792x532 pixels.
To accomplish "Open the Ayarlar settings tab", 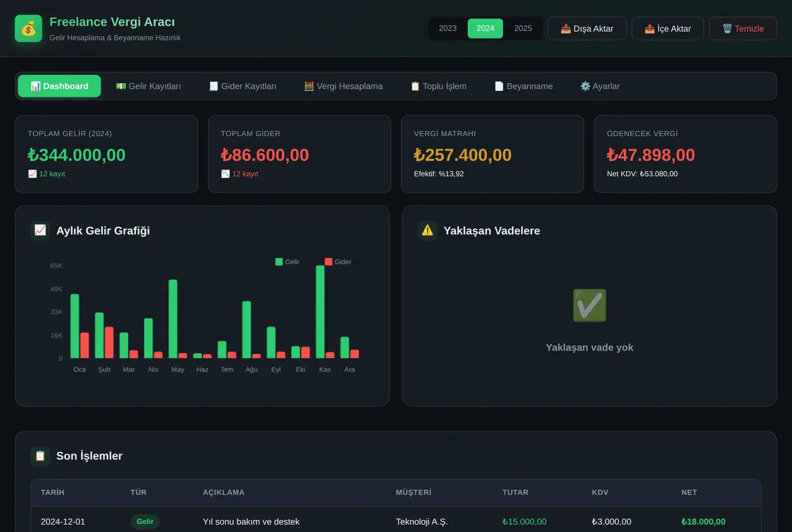I will point(600,86).
